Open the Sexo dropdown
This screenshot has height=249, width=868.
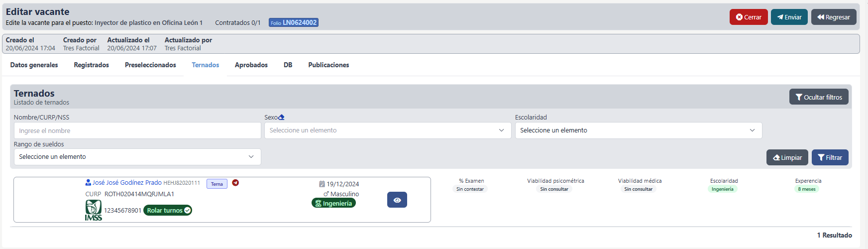(387, 130)
